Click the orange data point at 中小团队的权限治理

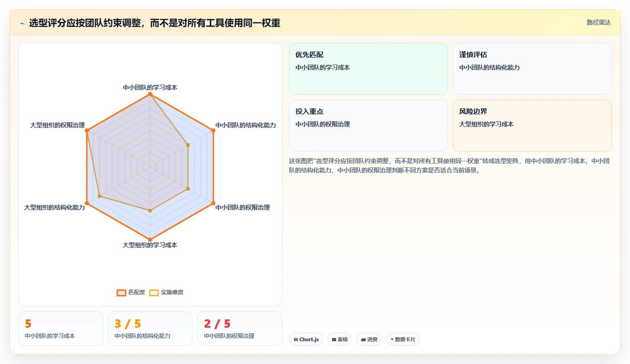tap(213, 203)
